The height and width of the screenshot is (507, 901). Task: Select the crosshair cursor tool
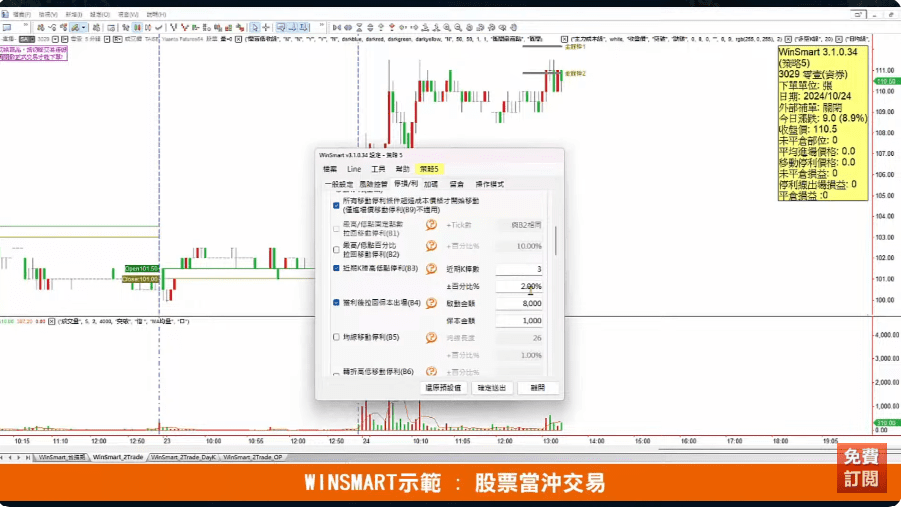266,27
